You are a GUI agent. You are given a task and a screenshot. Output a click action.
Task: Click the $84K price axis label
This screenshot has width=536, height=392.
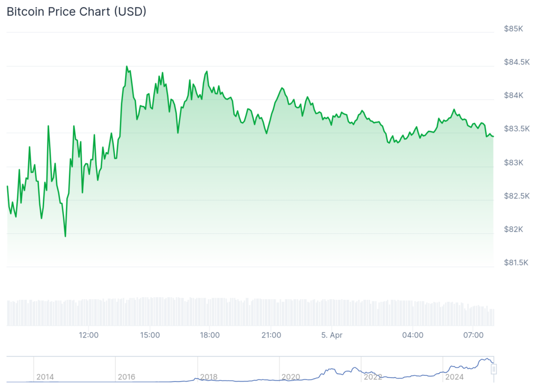point(513,95)
